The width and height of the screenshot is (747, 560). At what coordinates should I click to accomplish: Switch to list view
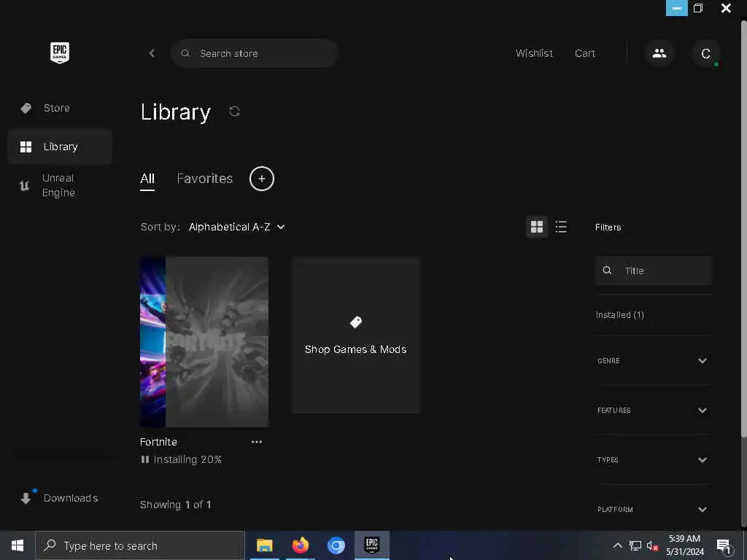pos(561,227)
